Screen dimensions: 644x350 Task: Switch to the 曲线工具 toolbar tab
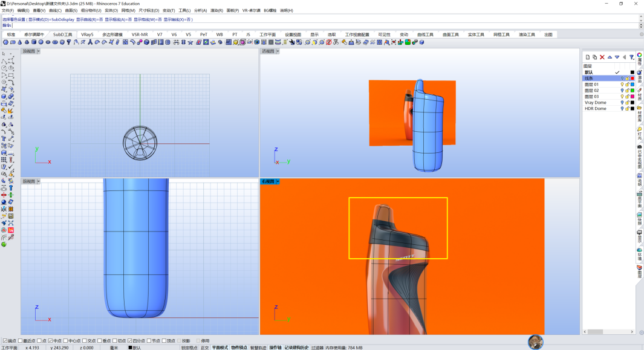click(x=425, y=34)
